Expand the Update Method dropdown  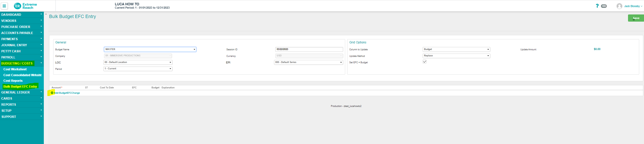pos(456,56)
